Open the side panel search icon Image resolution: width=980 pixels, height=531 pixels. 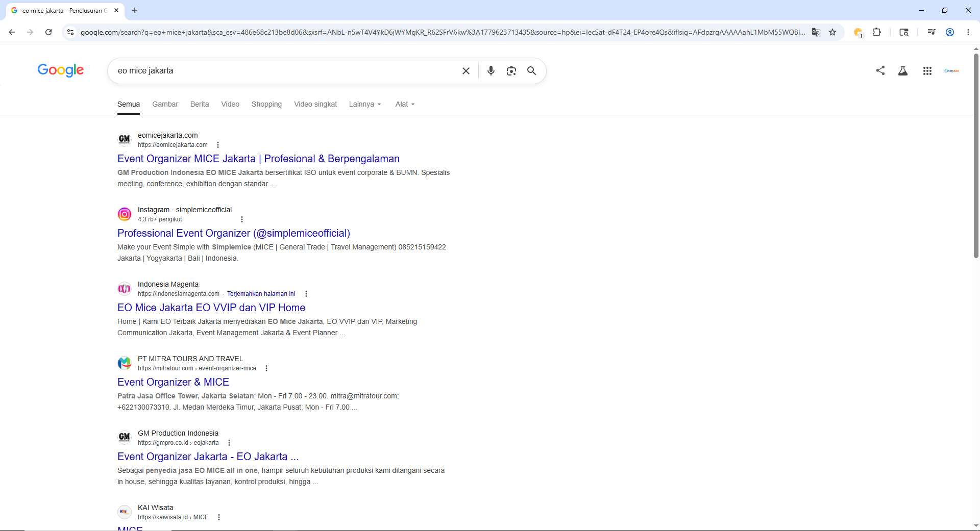pyautogui.click(x=904, y=32)
